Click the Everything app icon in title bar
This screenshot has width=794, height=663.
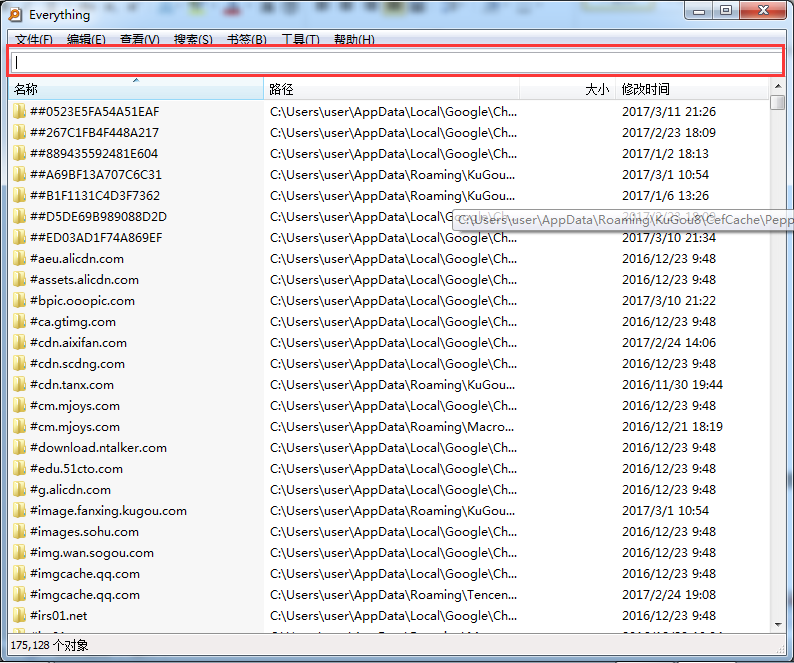[x=15, y=15]
